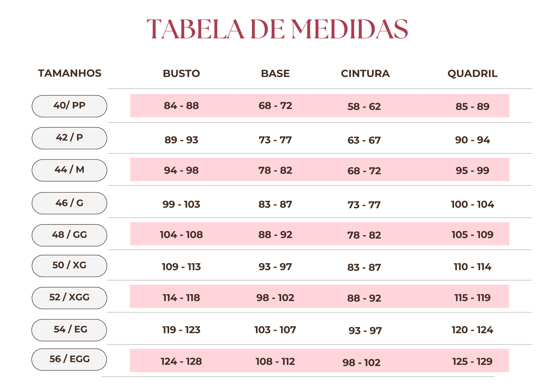Image resolution: width=555 pixels, height=392 pixels.
Task: Select the 63 - 67 cintura value
Action: point(364,140)
